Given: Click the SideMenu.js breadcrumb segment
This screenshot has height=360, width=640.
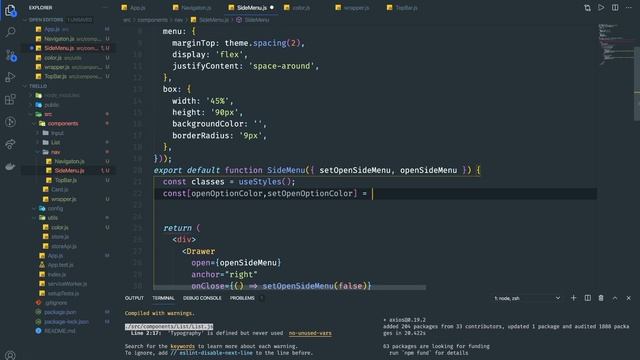Looking at the screenshot, I should tap(210, 20).
